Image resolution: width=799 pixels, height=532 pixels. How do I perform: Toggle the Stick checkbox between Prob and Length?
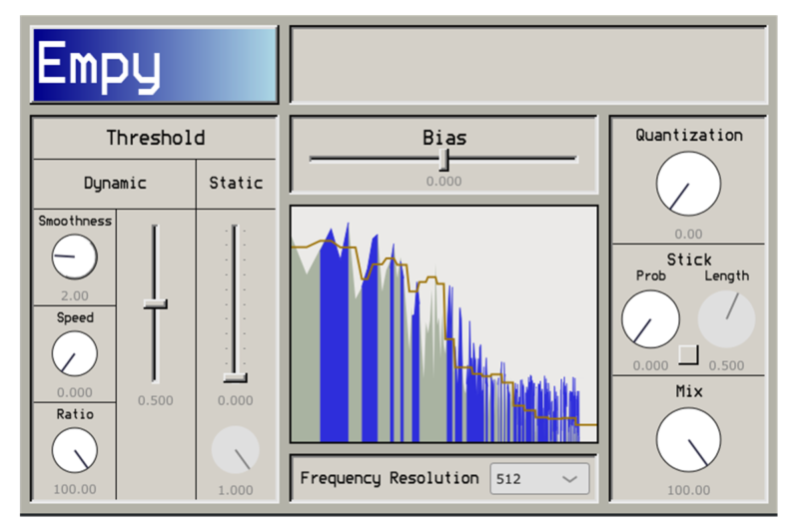click(x=688, y=353)
